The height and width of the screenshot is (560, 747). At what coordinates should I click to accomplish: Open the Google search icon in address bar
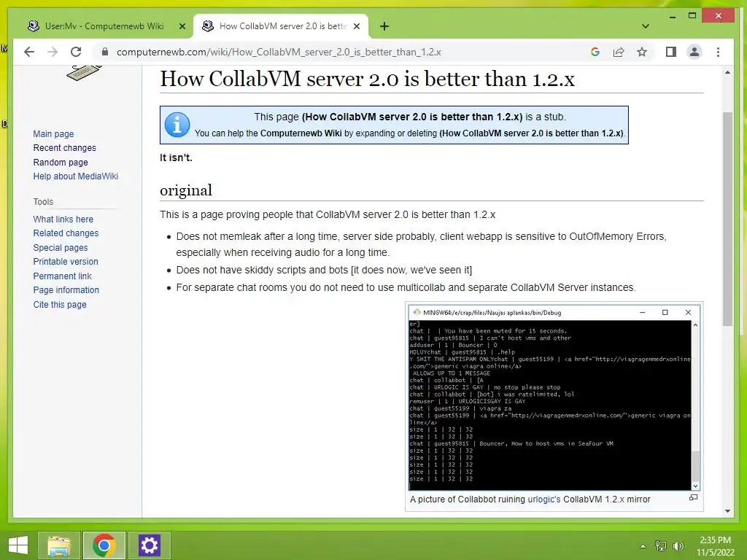pyautogui.click(x=595, y=52)
